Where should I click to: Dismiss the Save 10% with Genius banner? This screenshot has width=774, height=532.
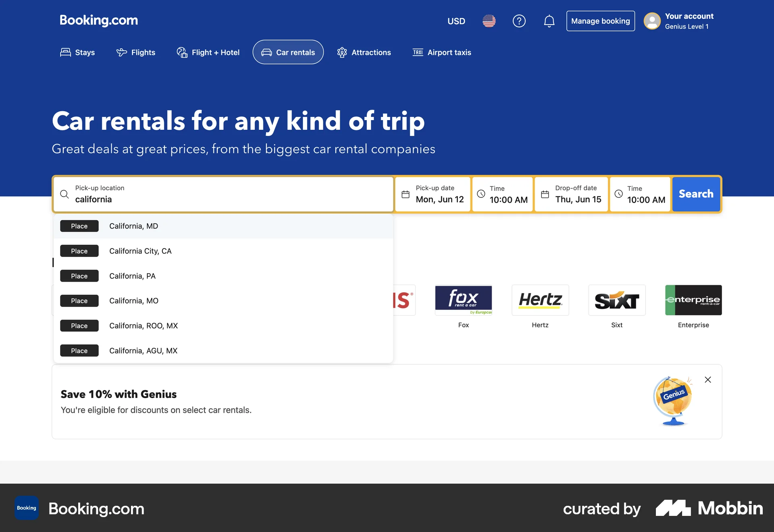[708, 379]
